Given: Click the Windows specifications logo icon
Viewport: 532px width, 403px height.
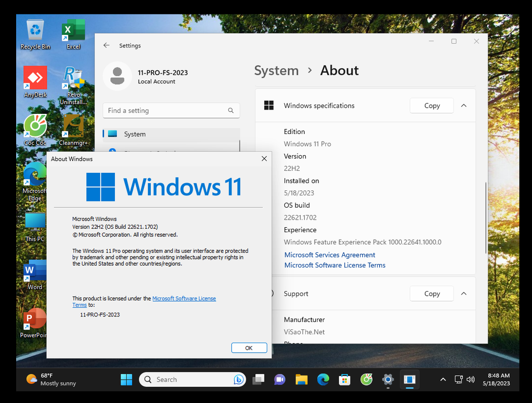Looking at the screenshot, I should (269, 105).
